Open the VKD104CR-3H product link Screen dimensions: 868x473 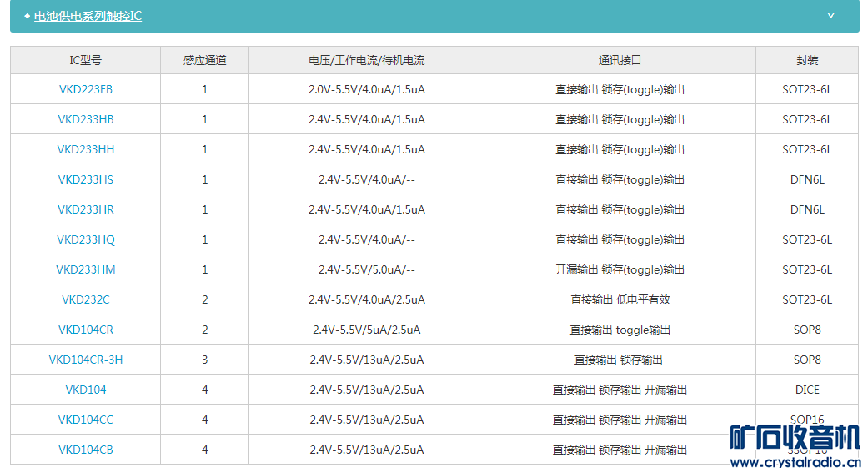tap(86, 360)
